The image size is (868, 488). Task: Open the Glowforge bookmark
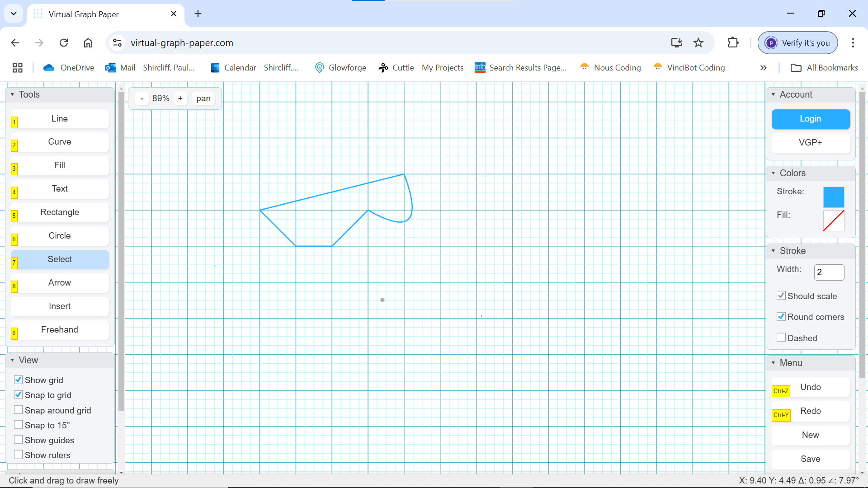347,67
